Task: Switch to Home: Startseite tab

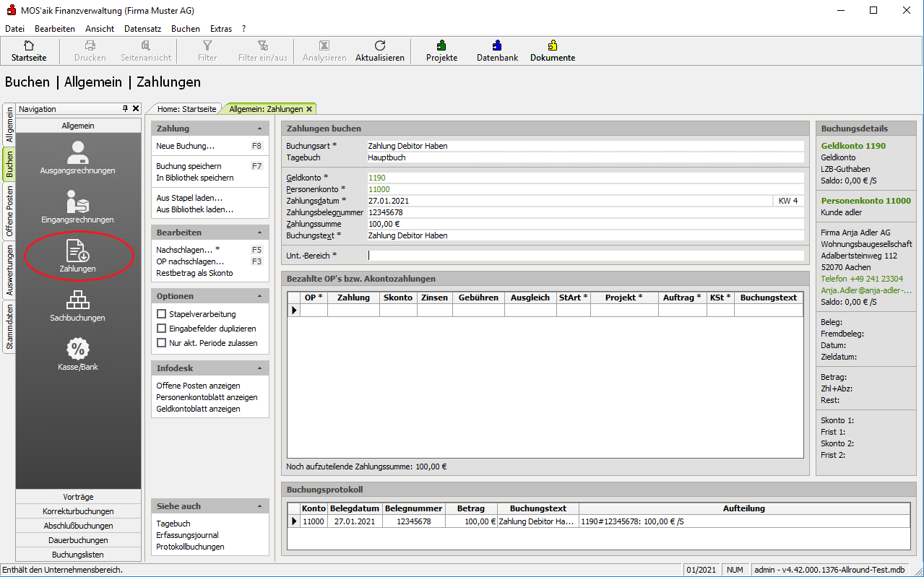Action: tap(186, 109)
